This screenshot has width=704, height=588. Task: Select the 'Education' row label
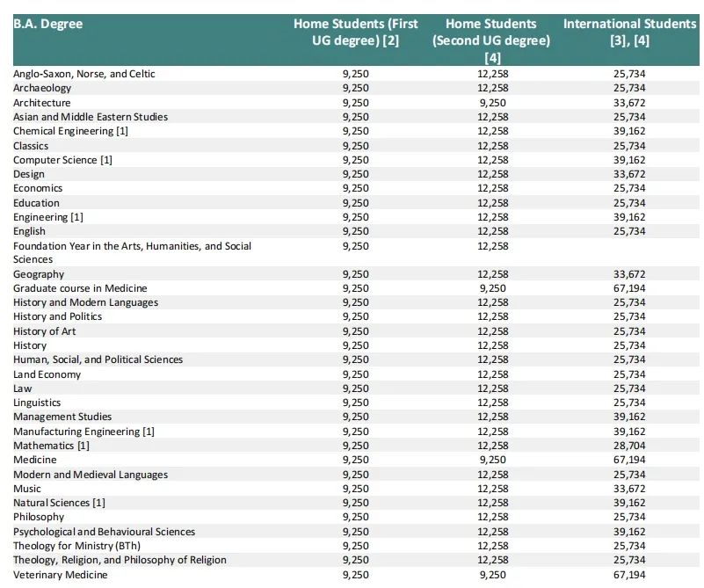(x=36, y=203)
